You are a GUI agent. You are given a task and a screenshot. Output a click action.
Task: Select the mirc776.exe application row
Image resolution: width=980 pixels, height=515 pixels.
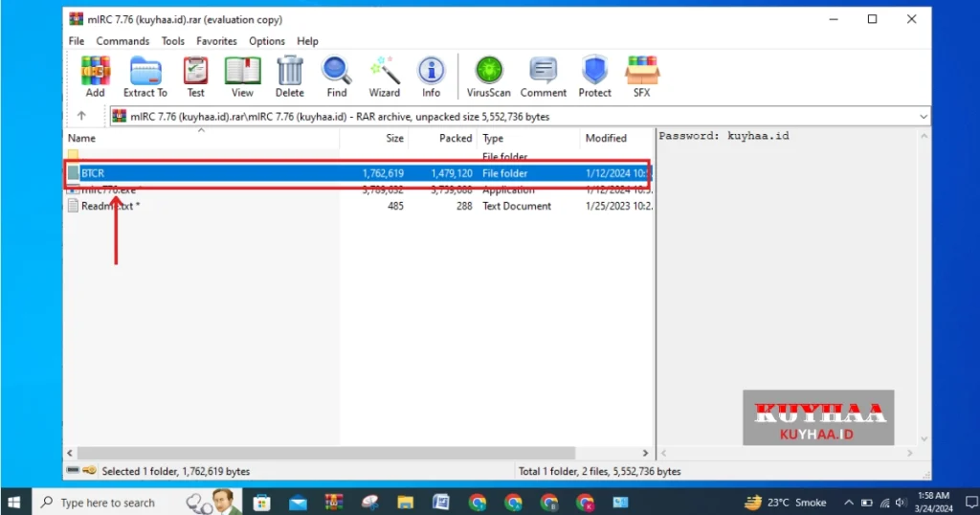(x=359, y=190)
